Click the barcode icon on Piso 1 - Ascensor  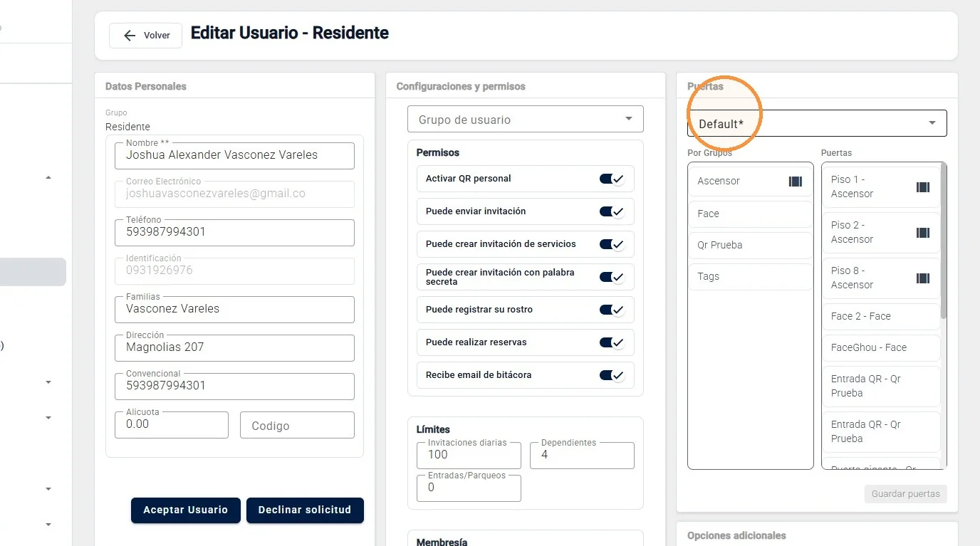(x=923, y=187)
